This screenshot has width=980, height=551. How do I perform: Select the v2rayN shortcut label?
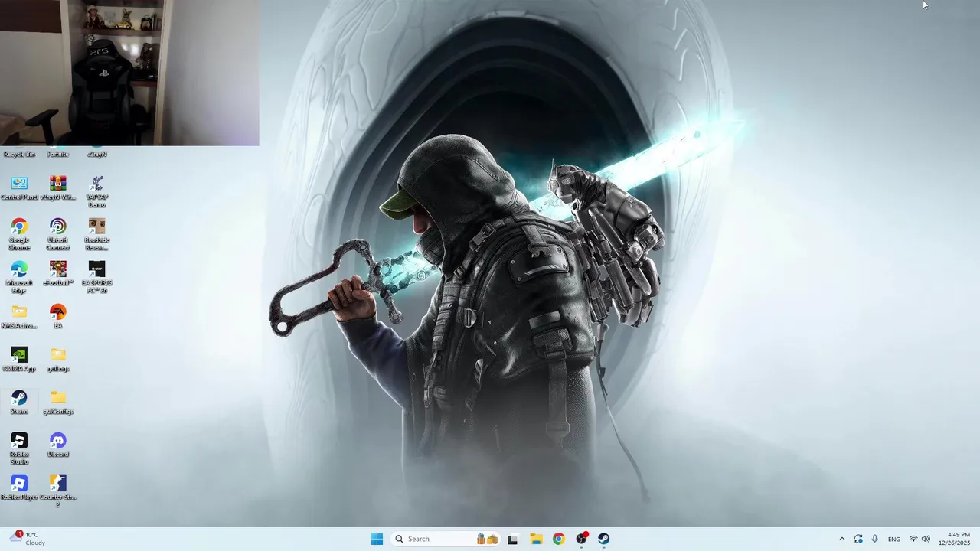(x=96, y=155)
